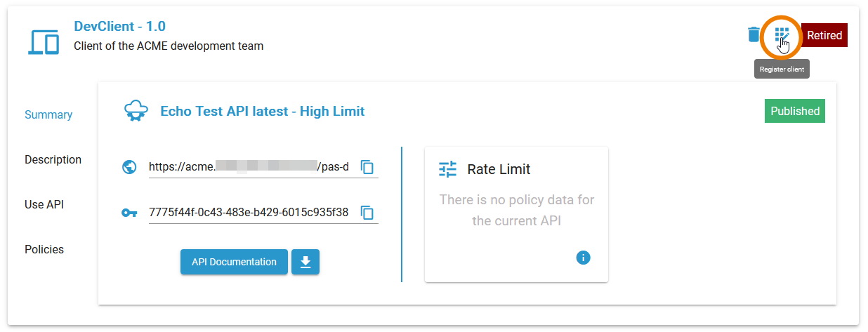868x332 pixels.
Task: Click the globe endpoint icon
Action: tap(129, 167)
